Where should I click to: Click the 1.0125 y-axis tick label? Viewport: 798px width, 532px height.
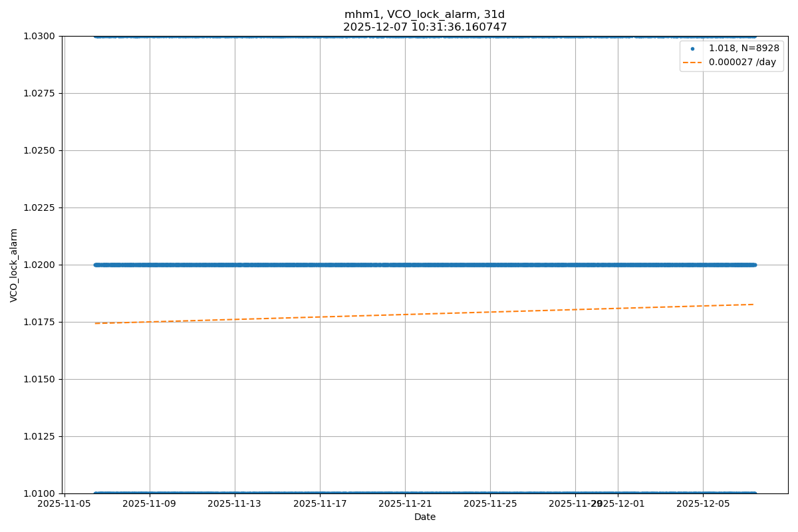tap(41, 436)
